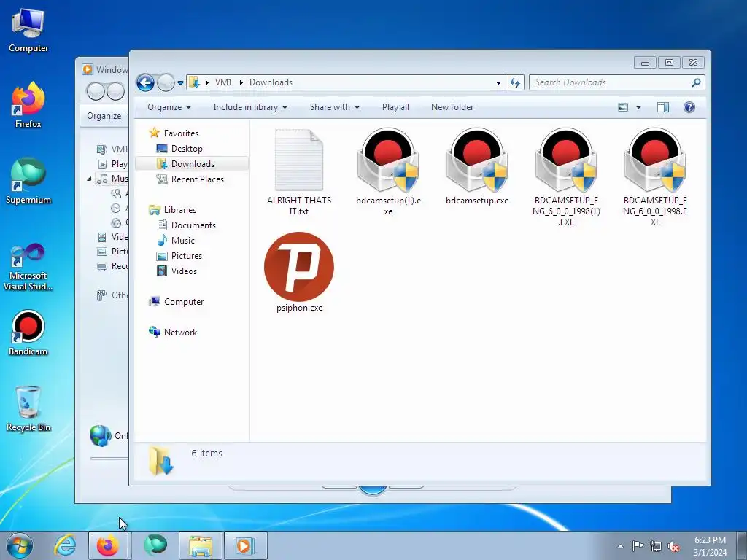Click the New folder button
The height and width of the screenshot is (560, 747).
point(452,107)
